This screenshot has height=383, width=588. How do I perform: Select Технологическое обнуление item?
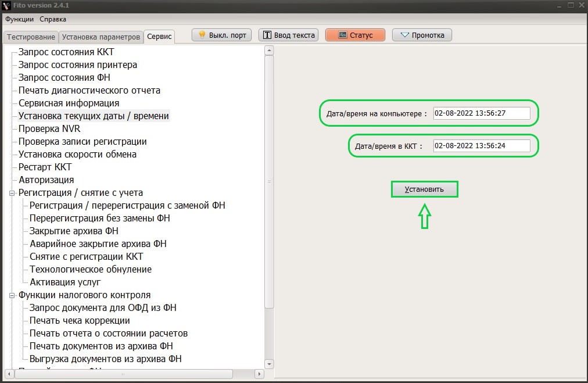tap(91, 269)
